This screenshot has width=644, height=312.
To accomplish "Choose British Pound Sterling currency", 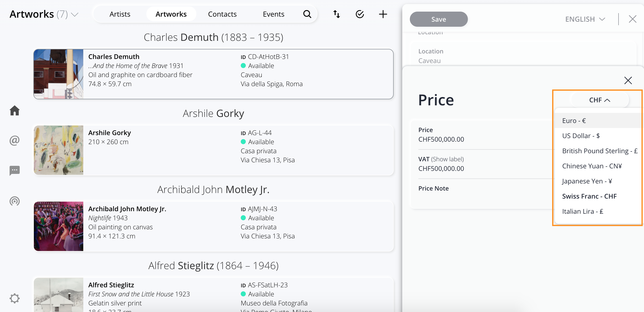I will [x=599, y=151].
